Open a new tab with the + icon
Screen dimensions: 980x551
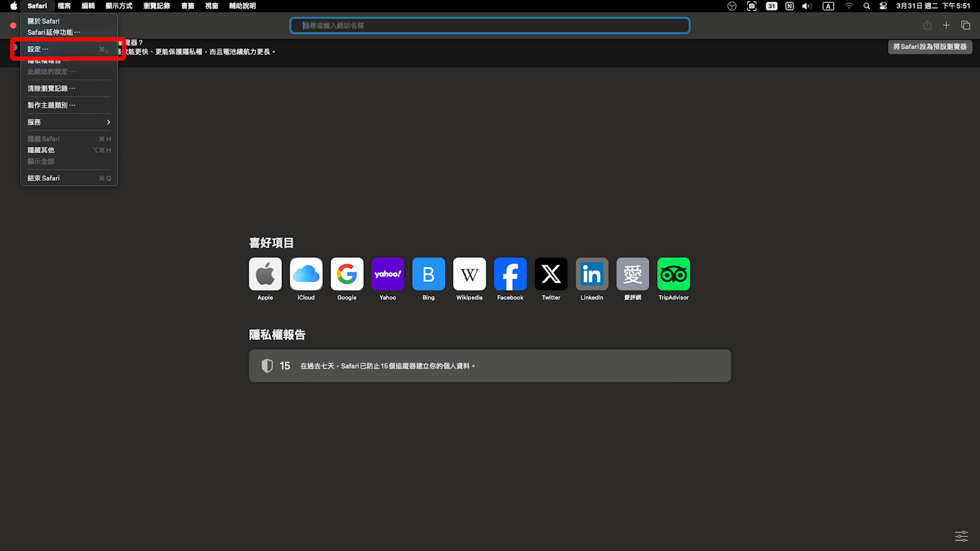[x=946, y=25]
